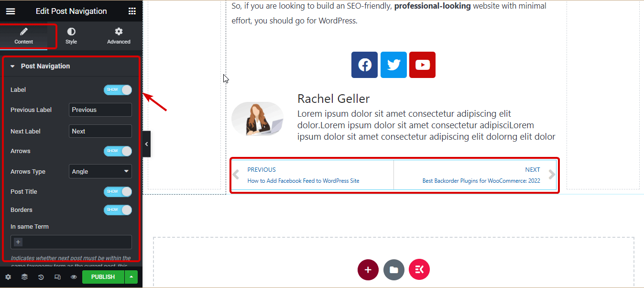Screen dimensions: 644x288
Task: Open publish options arrow next to Publish
Action: coord(131,277)
